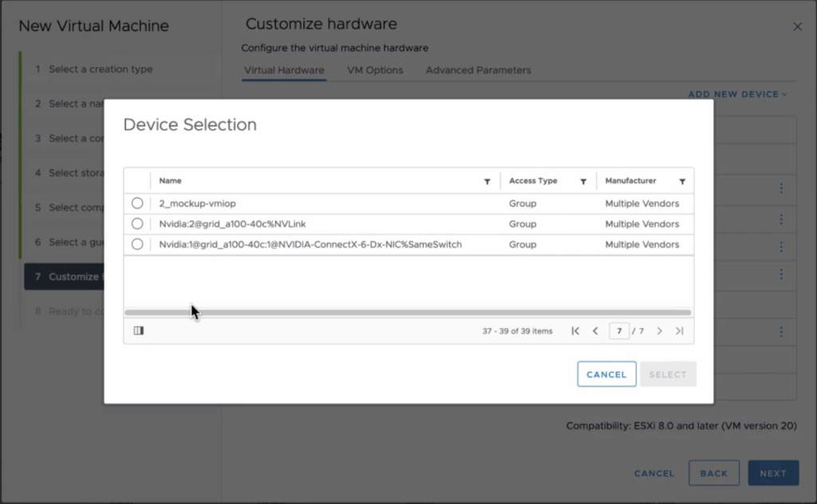The width and height of the screenshot is (817, 504).
Task: Open the Advanced Parameters tab
Action: 478,70
